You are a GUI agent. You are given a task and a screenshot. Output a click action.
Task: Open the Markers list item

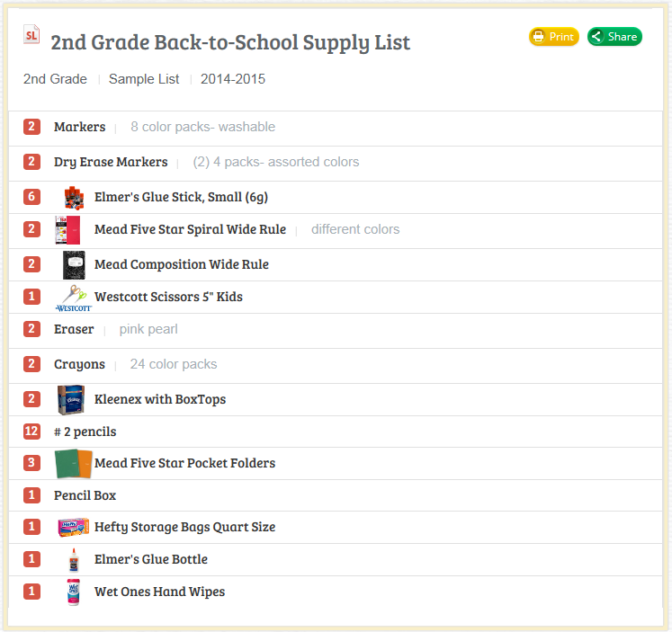click(80, 127)
